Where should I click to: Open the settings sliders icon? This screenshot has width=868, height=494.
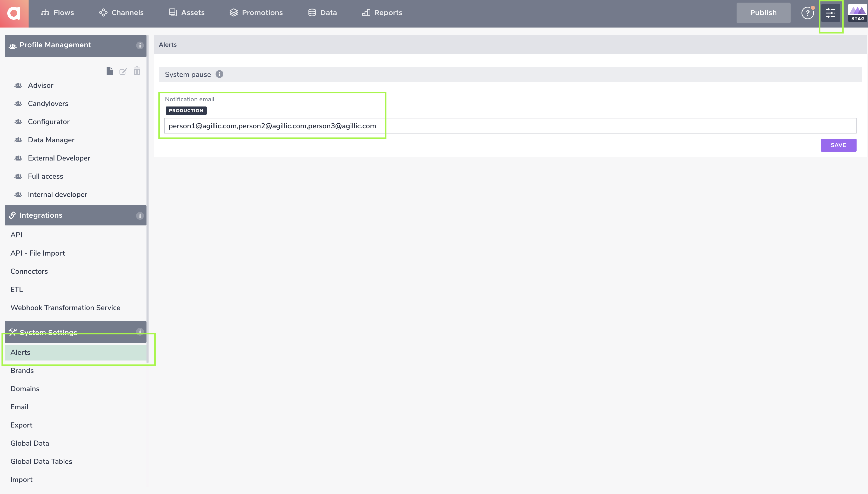click(830, 13)
